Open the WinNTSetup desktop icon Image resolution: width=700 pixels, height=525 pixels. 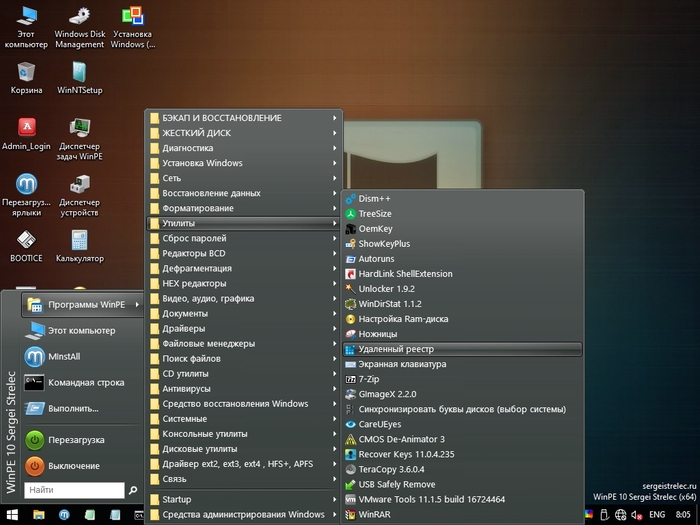(79, 78)
